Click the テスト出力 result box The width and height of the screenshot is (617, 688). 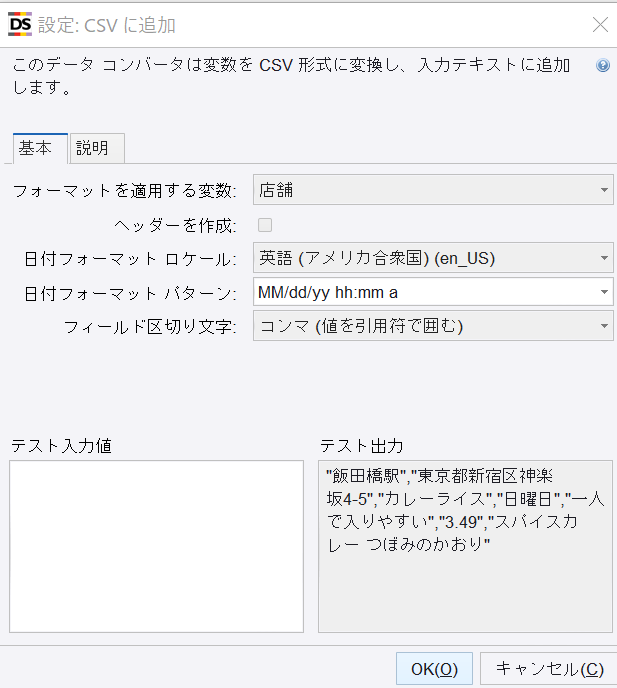[x=465, y=546]
